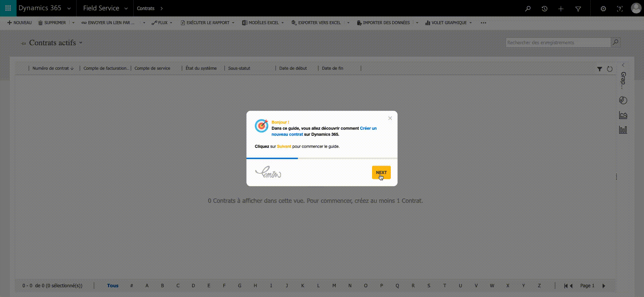Click in Rechercher des enregistrements field
The height and width of the screenshot is (297, 644).
[x=558, y=43]
